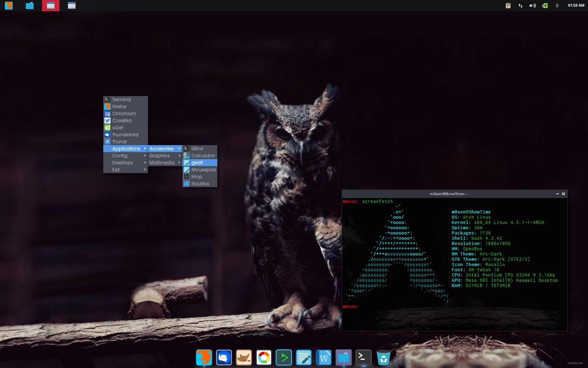This screenshot has width=588, height=368.
Task: Click the blue folder launcher in top panel
Action: [x=30, y=6]
